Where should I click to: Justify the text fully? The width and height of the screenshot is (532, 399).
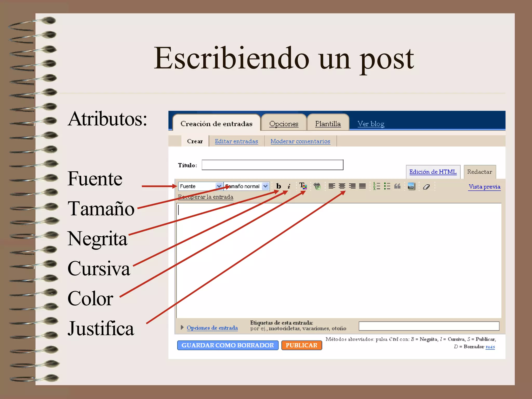pyautogui.click(x=362, y=186)
